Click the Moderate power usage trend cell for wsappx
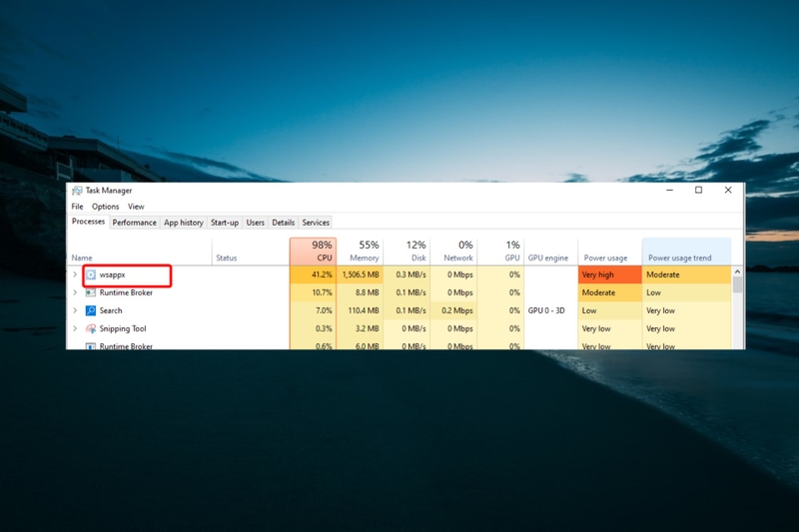Screen dimensions: 799x532 click(687, 274)
